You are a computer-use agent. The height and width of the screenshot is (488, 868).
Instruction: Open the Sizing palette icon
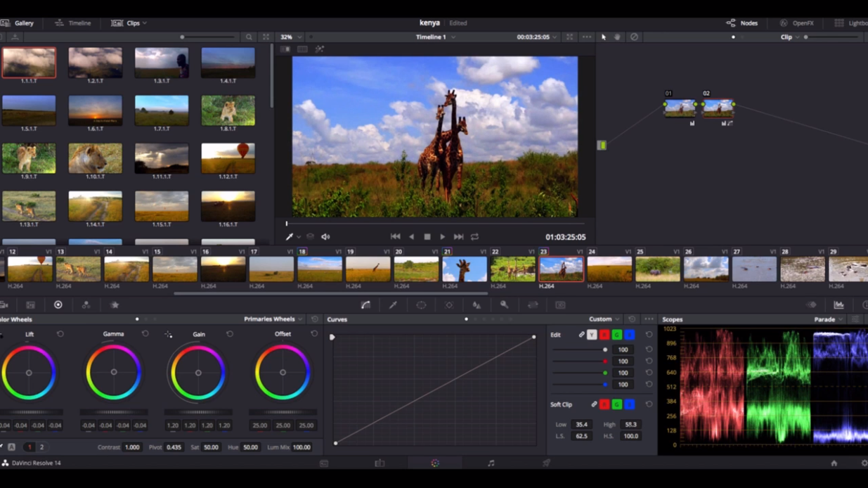tap(533, 305)
